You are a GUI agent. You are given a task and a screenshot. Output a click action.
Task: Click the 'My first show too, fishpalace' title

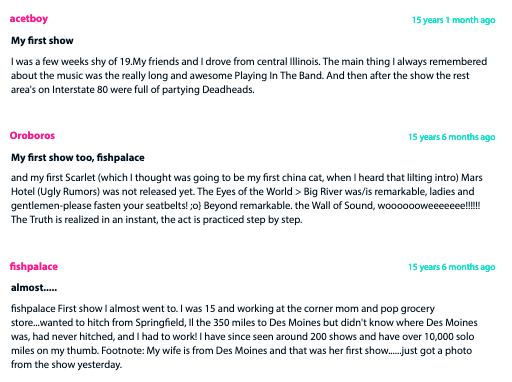[78, 157]
